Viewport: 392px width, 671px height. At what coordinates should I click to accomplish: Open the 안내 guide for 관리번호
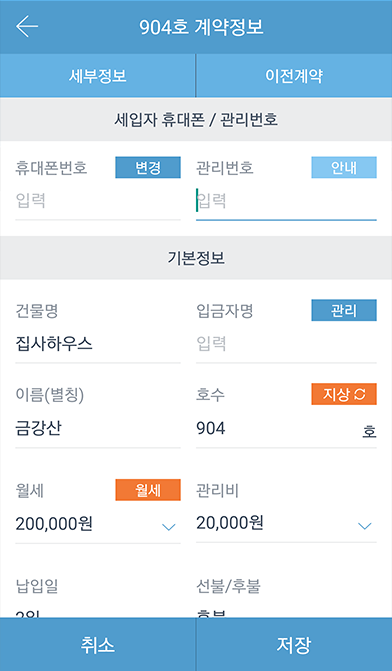344,167
